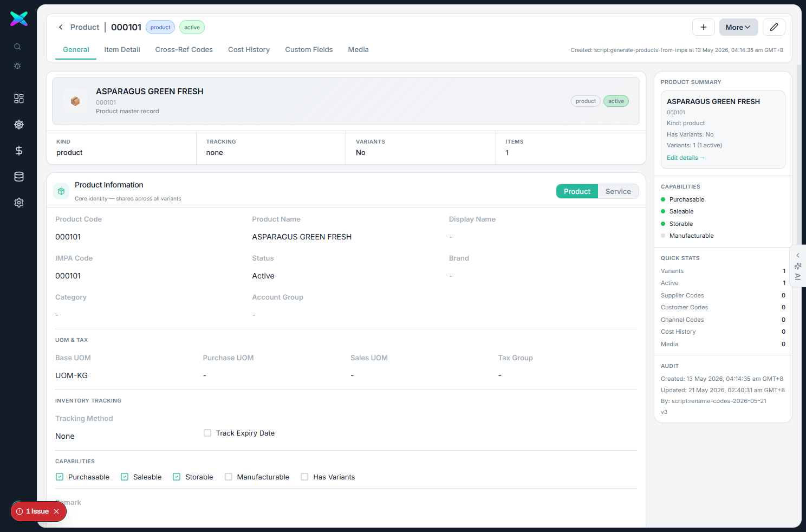Screen dimensions: 806x532
Task: Click the search icon in sidebar
Action: [17, 47]
